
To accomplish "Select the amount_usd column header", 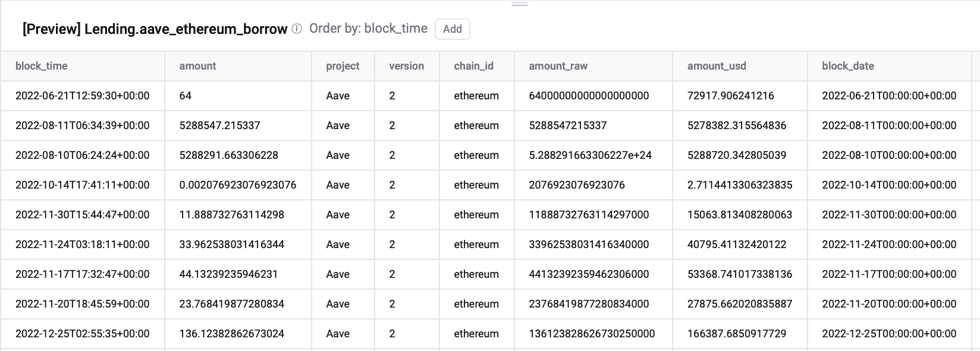I will point(717,66).
